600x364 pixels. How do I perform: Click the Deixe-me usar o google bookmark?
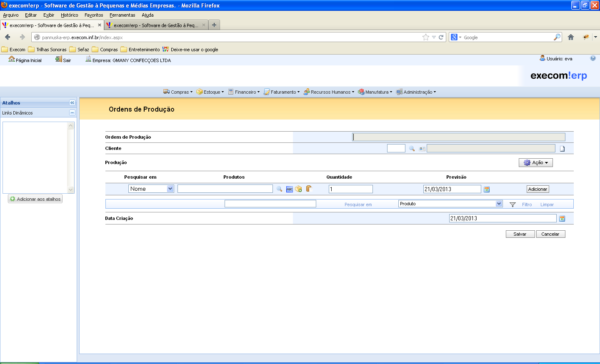(190, 49)
